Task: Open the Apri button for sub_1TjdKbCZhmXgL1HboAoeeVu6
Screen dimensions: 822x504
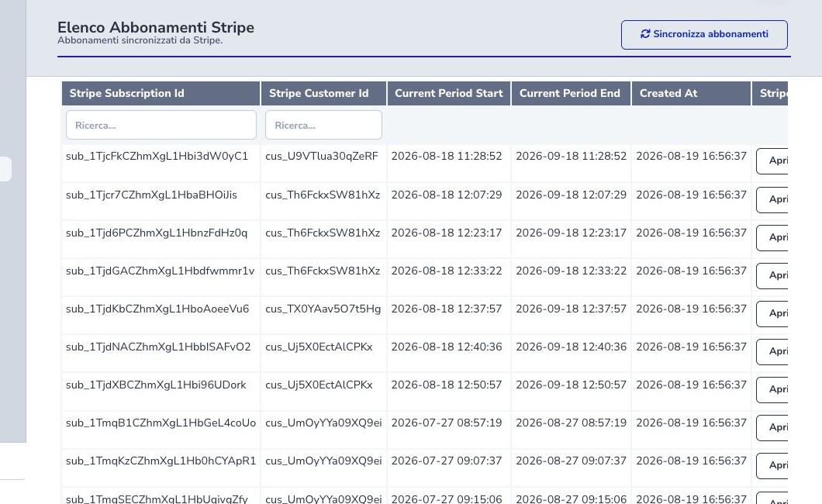Action: point(772,313)
